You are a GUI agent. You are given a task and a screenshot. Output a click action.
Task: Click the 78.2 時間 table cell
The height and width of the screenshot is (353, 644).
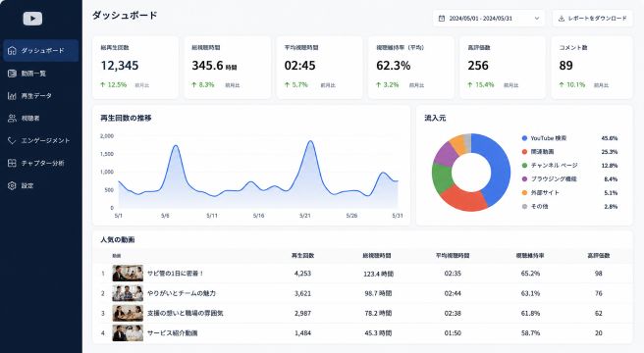coord(378,313)
